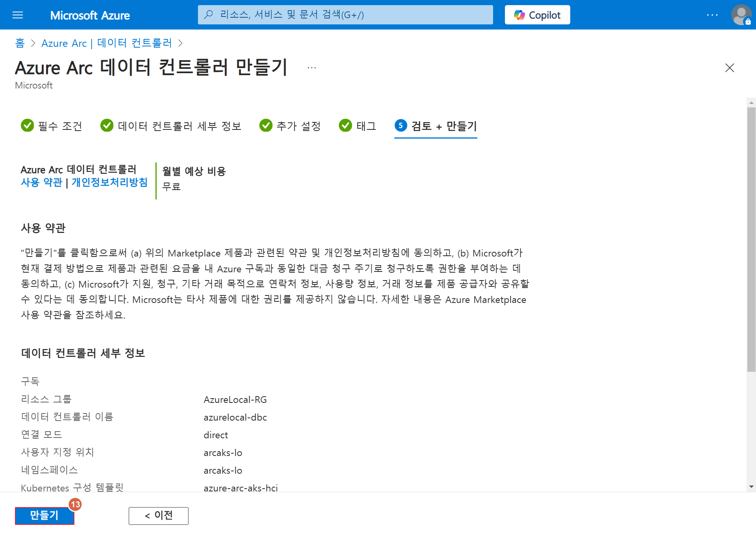Open the title ellipsis more options
Screen dimensions: 756x539
click(x=312, y=68)
